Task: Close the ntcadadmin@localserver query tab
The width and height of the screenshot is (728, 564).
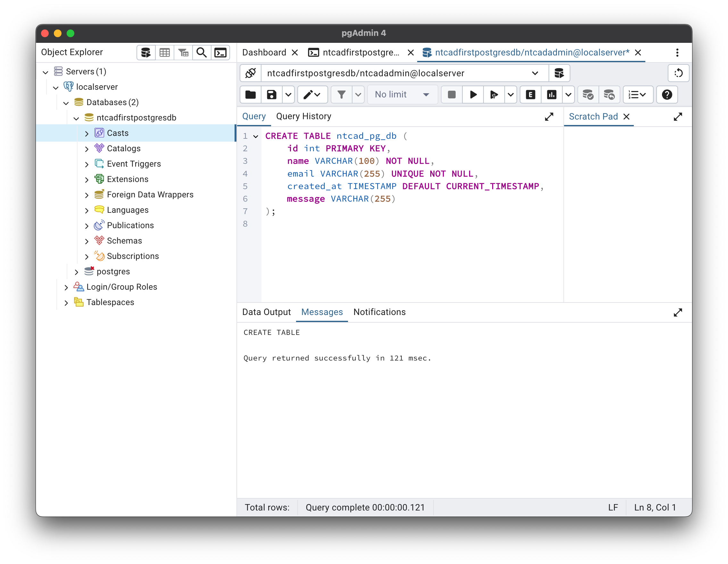Action: pyautogui.click(x=638, y=53)
